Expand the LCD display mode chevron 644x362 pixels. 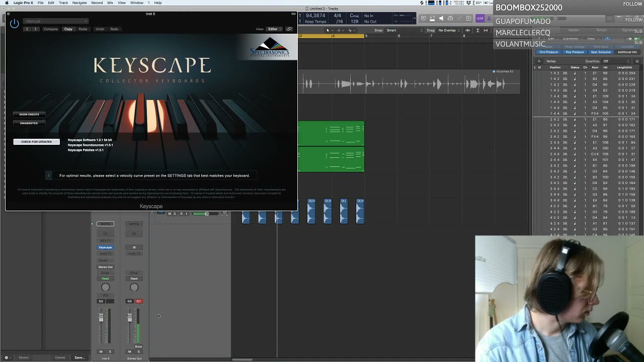coord(415,19)
